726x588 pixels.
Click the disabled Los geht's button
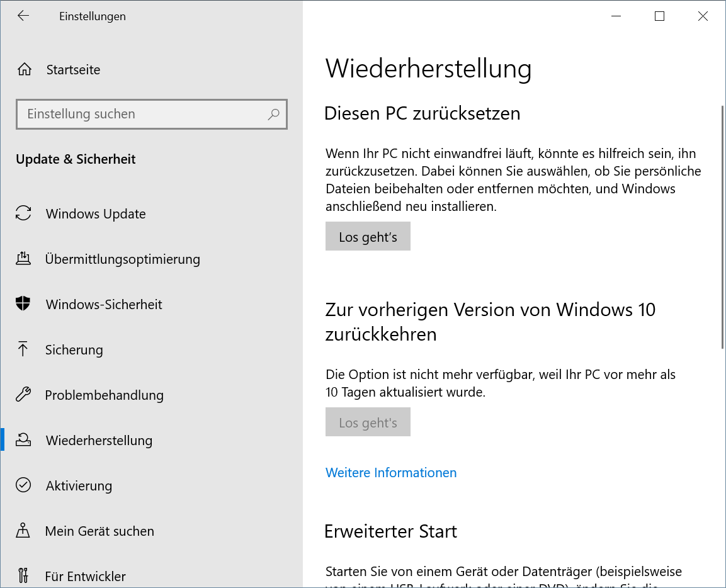(368, 422)
